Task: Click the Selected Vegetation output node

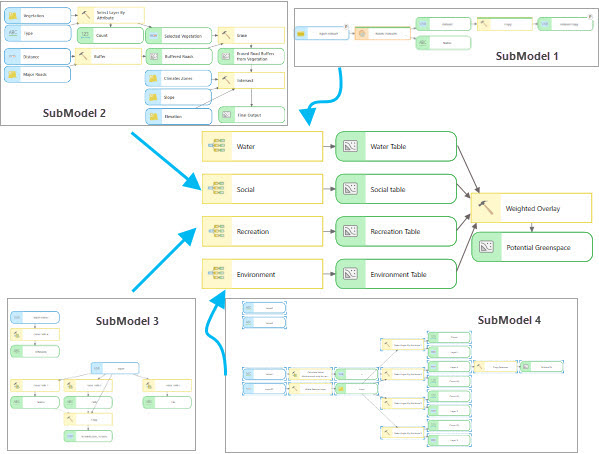Action: click(x=178, y=36)
